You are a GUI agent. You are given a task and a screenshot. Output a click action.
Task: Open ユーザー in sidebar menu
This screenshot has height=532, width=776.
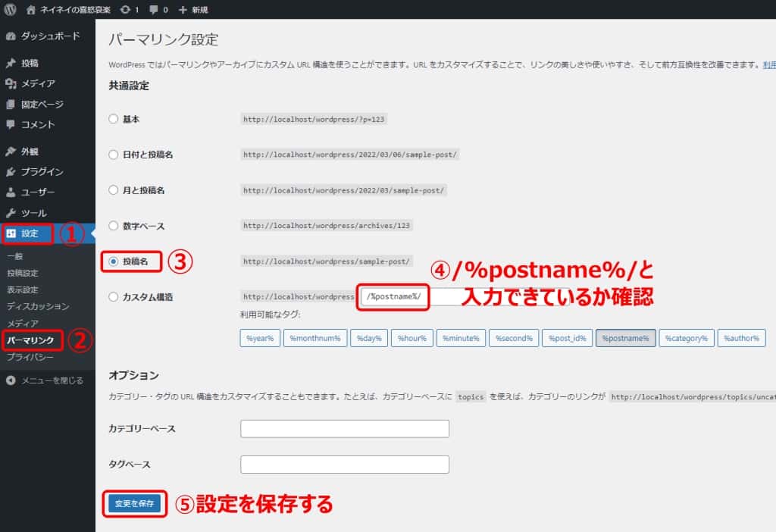point(38,192)
